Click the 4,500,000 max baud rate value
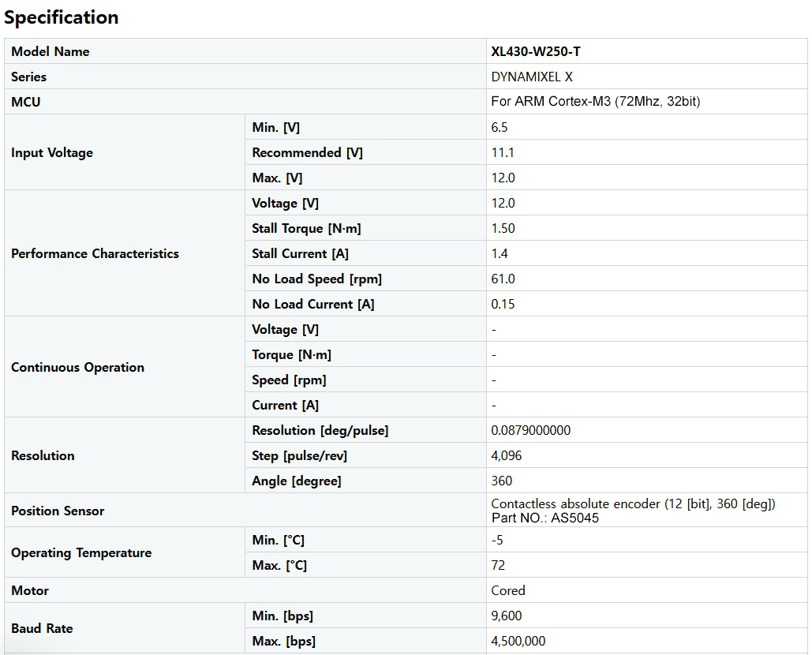The image size is (812, 655). point(518,641)
